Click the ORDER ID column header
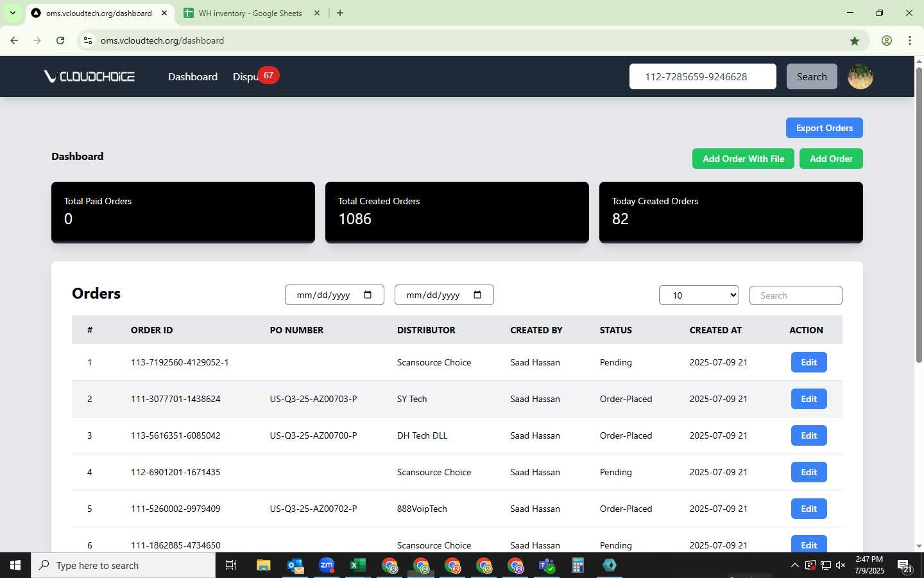924x578 pixels. (x=151, y=330)
